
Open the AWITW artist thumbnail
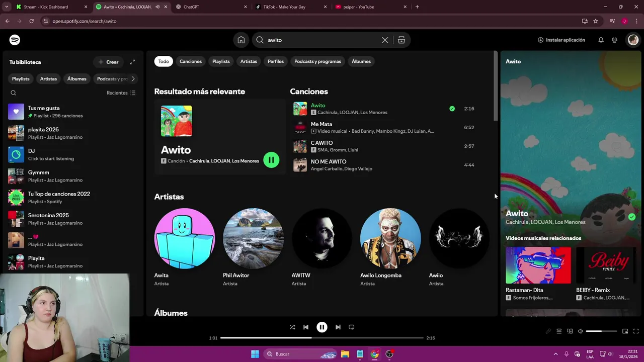pyautogui.click(x=322, y=238)
